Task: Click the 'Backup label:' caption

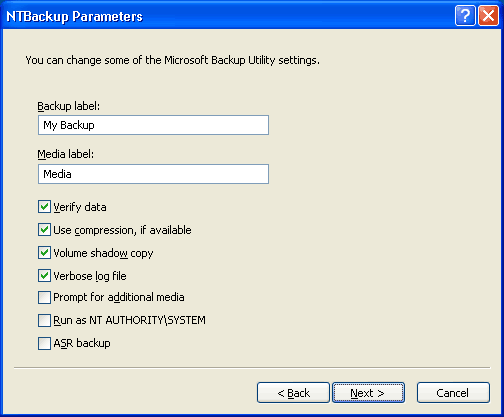Action: pyautogui.click(x=68, y=106)
